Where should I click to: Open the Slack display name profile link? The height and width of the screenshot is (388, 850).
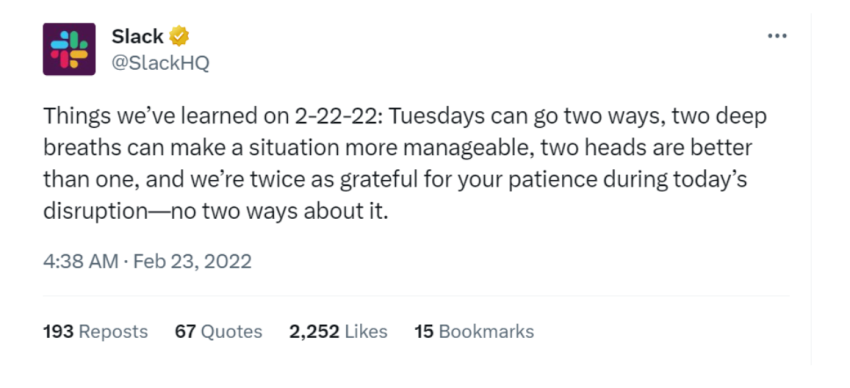coord(137,36)
